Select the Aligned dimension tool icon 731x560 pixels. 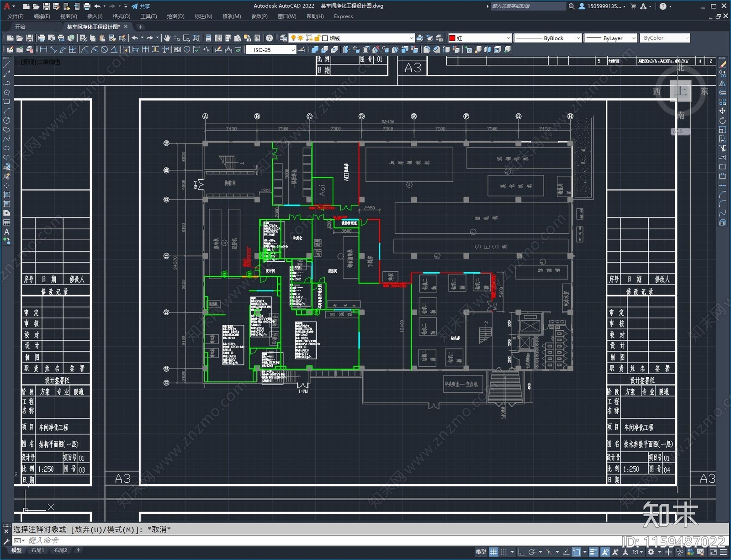(53, 49)
